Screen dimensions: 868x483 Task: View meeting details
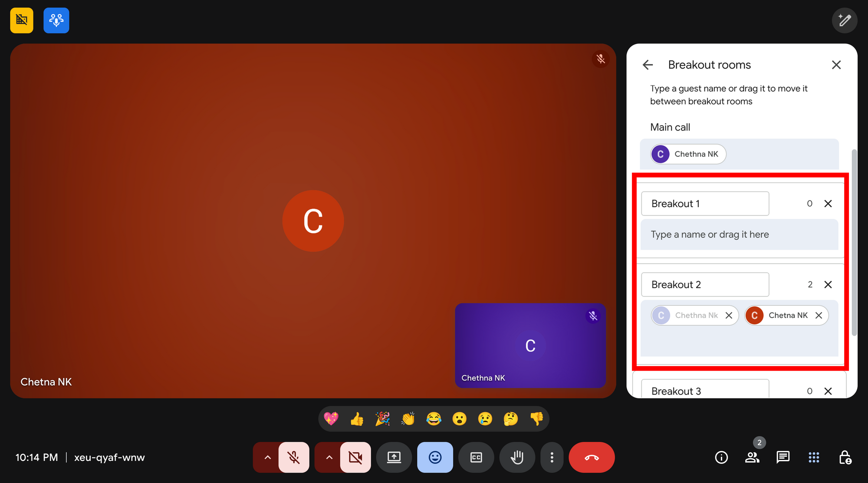(721, 457)
